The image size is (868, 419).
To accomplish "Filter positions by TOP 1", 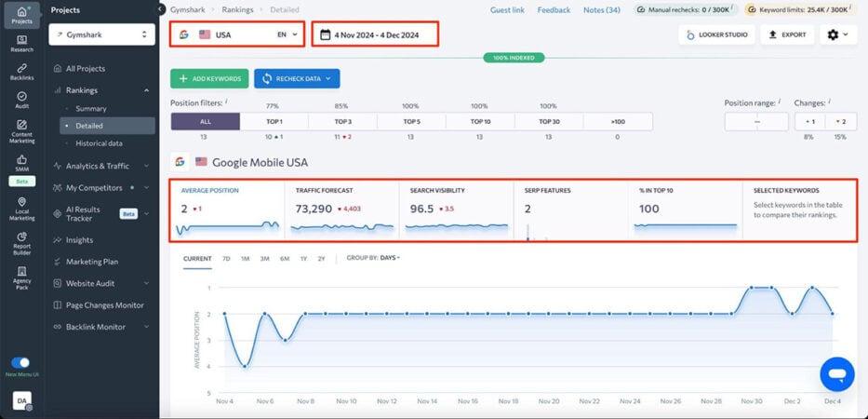I will click(x=274, y=121).
